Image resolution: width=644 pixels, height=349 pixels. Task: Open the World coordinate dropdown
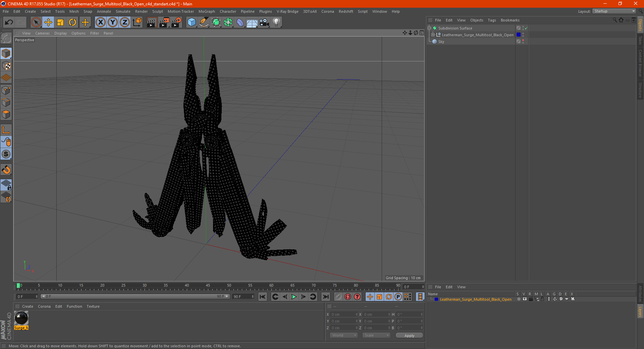[x=344, y=335]
